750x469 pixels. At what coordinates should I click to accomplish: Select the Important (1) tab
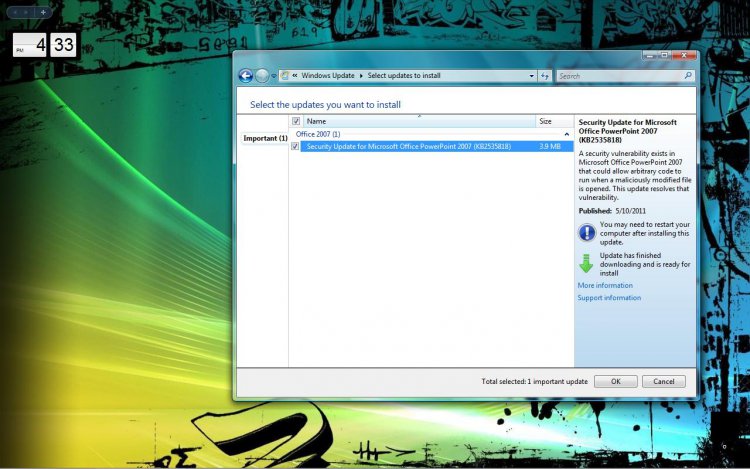(265, 138)
